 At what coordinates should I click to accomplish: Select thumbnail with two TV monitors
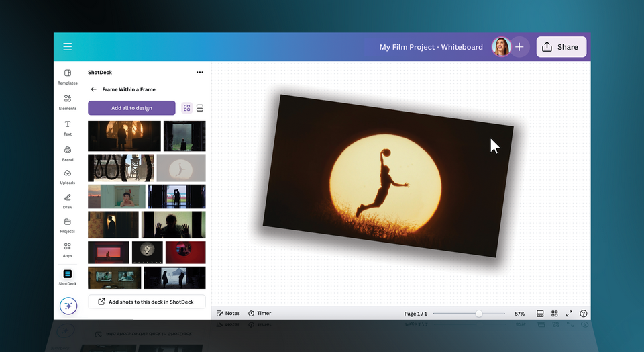pos(115,277)
